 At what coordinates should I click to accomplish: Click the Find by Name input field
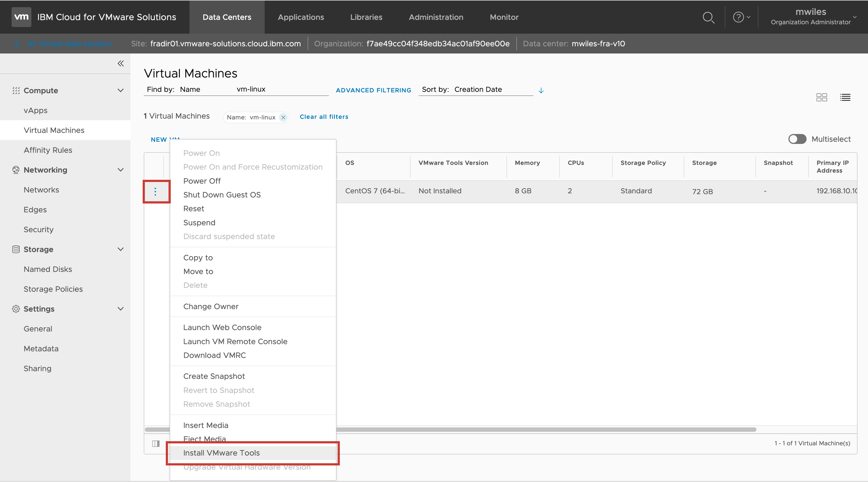280,89
